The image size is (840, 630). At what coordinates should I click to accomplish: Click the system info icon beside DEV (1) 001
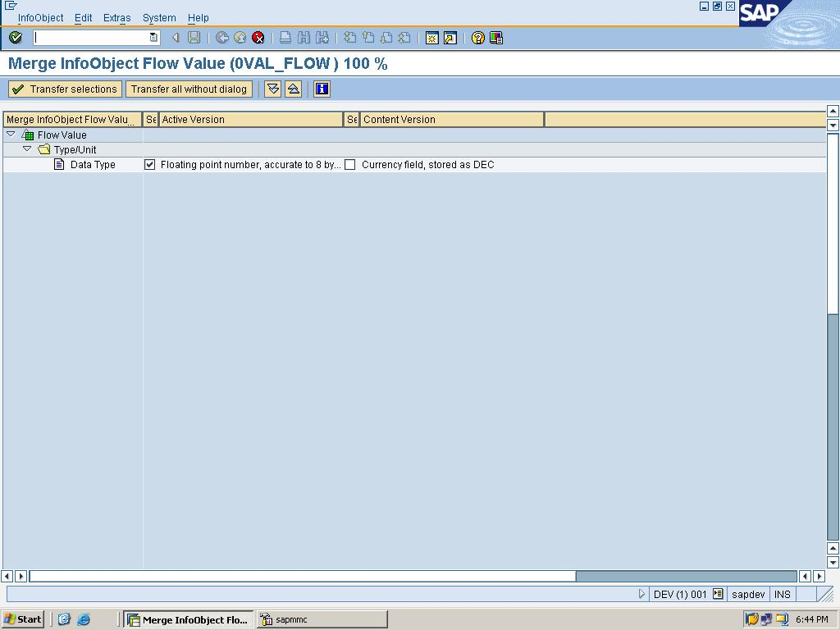tap(718, 594)
